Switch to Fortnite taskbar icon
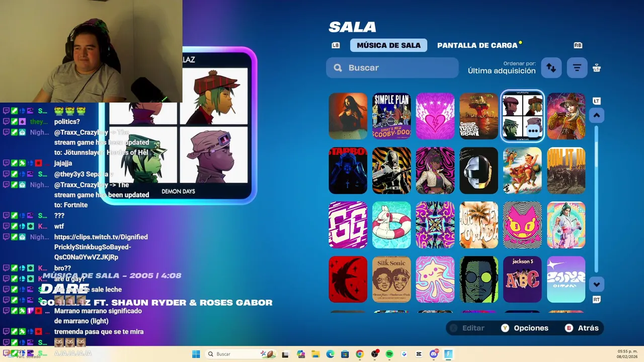Image resolution: width=644 pixels, height=362 pixels. (x=448, y=354)
